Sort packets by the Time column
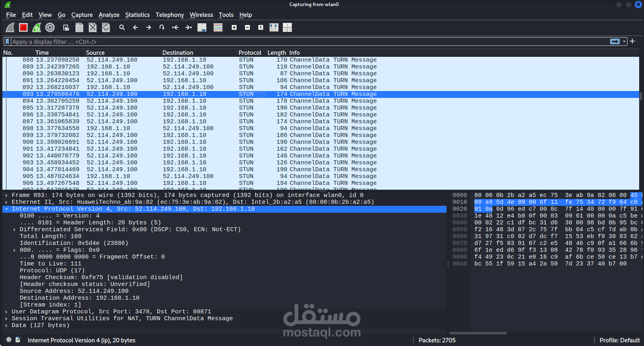Screen dimensions: 644x346 pos(59,53)
